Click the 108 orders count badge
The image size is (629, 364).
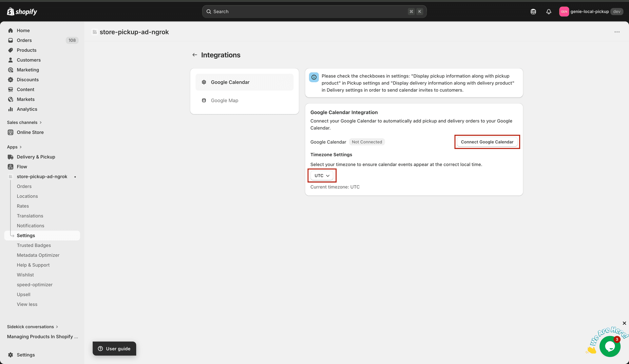(x=72, y=40)
